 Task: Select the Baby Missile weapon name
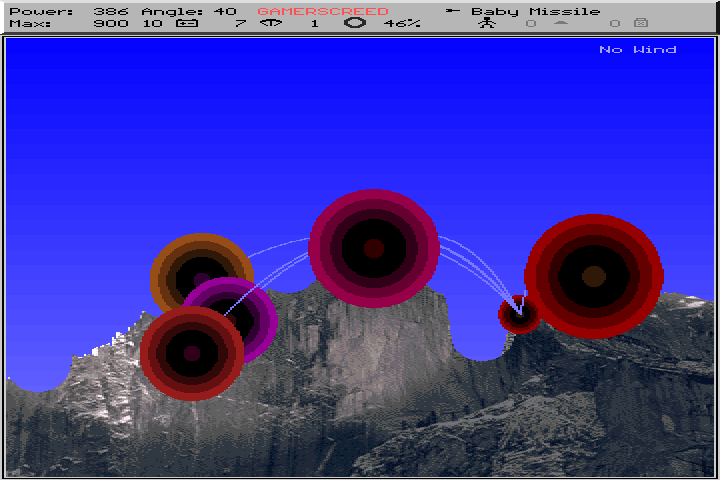[x=535, y=11]
